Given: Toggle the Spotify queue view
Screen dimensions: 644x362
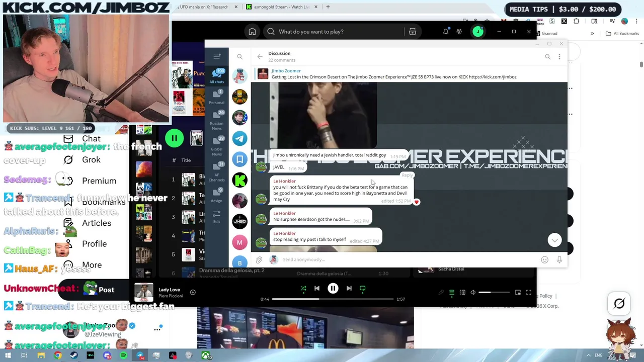Looking at the screenshot, I should (452, 292).
